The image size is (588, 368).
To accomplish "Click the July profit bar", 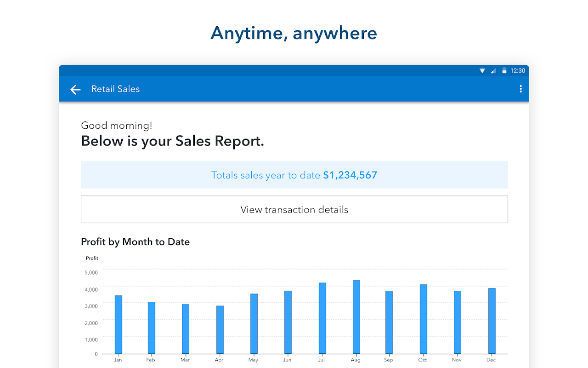I will [x=322, y=318].
